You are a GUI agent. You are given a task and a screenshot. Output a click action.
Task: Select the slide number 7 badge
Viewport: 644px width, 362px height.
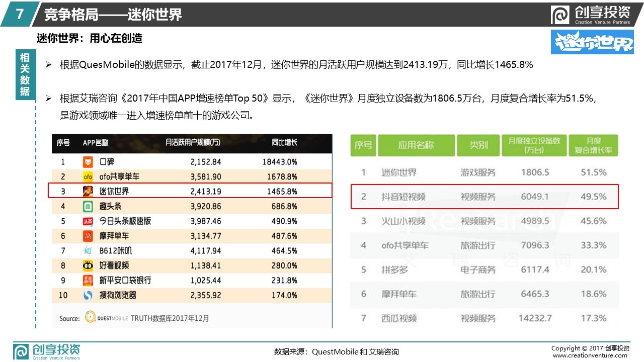coord(19,14)
